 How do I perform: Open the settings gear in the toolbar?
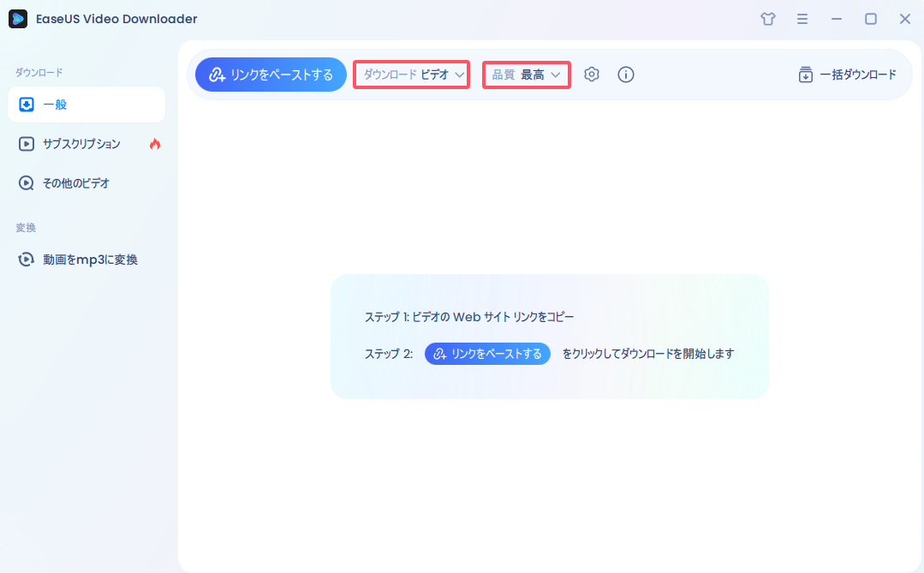591,75
